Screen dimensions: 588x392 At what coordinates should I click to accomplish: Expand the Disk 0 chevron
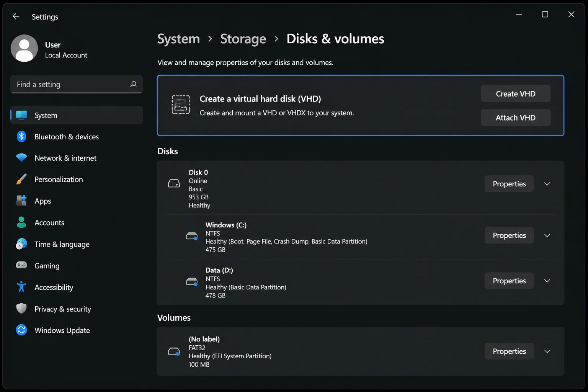(x=547, y=184)
